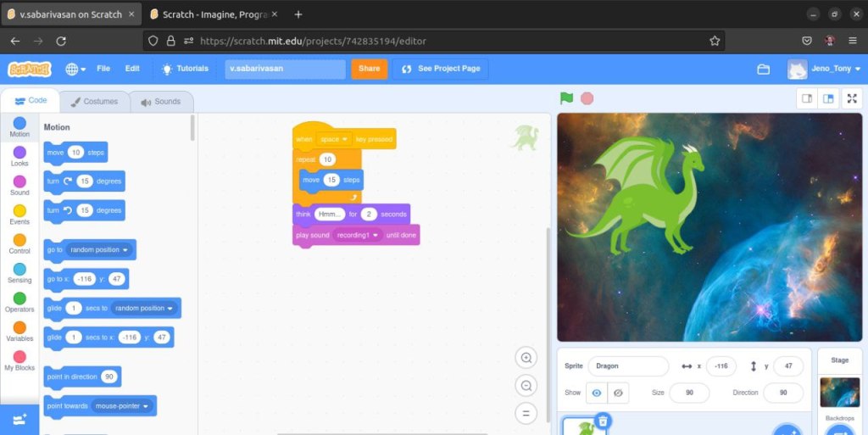Open the language globe dropdown
The height and width of the screenshot is (435, 868).
coord(74,69)
